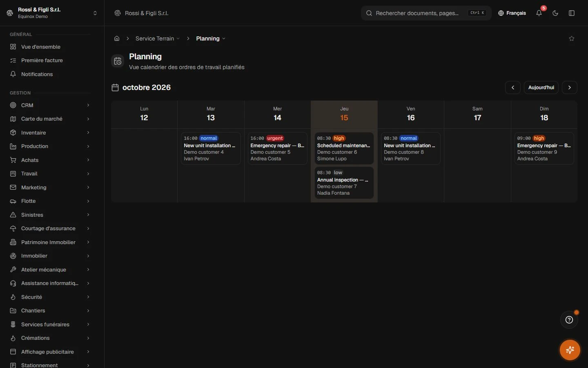Click the search documents field
Image resolution: width=588 pixels, height=368 pixels.
click(x=426, y=13)
